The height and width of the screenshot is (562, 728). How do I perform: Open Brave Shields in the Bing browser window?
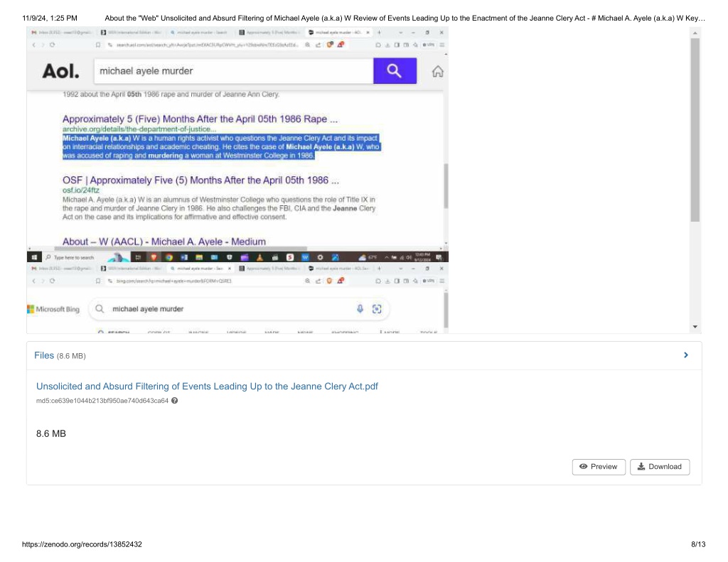pyautogui.click(x=329, y=281)
